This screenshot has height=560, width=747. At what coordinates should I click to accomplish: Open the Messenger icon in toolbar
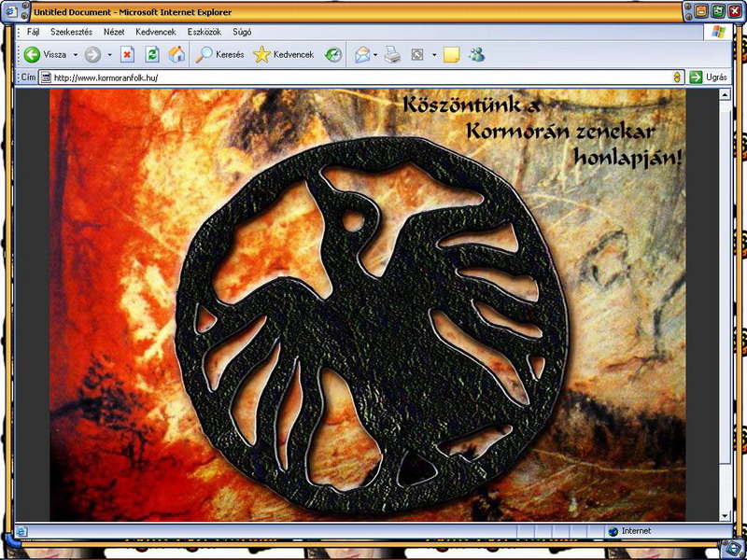(x=477, y=55)
